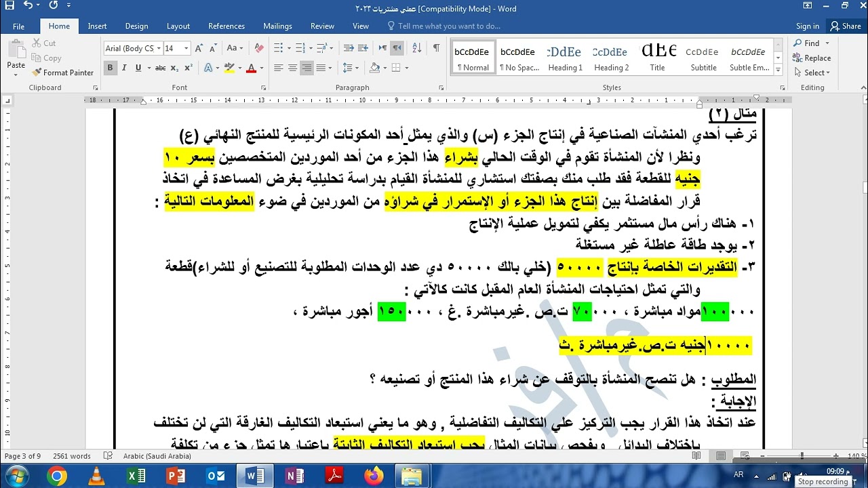Shrink the font size

212,48
